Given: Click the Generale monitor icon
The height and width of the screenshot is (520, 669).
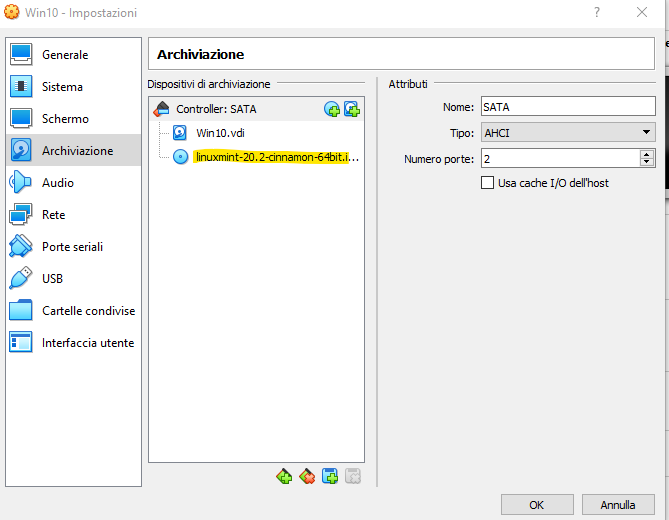Looking at the screenshot, I should (20, 54).
